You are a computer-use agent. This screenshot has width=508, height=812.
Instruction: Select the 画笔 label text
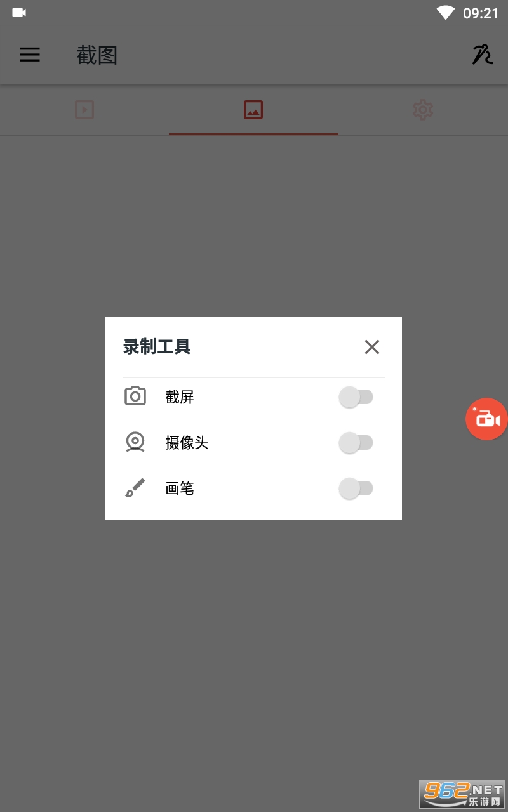180,488
